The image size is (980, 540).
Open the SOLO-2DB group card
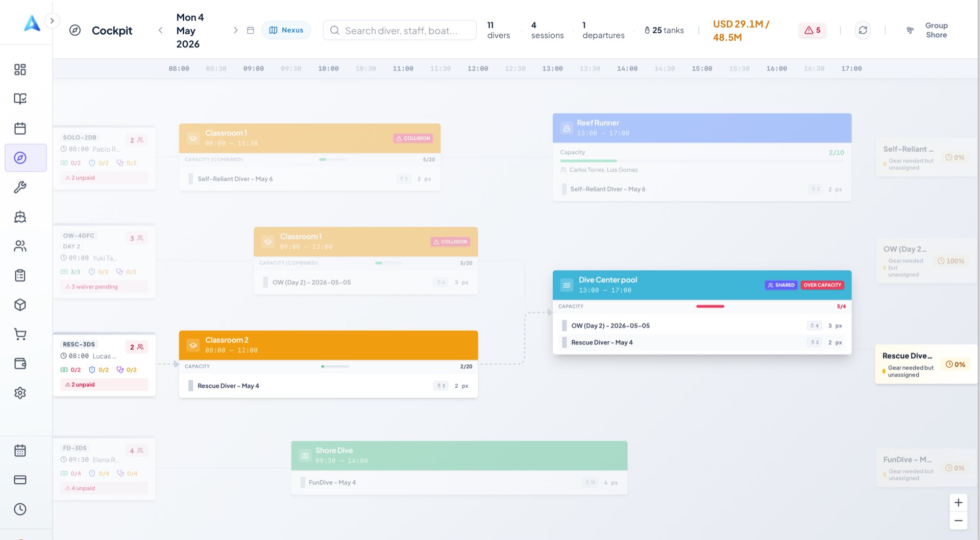coord(104,158)
